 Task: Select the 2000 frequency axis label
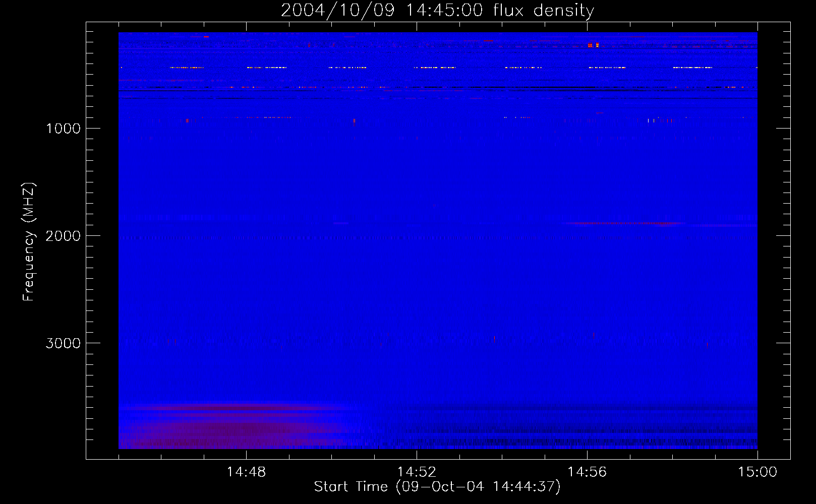click(x=63, y=236)
